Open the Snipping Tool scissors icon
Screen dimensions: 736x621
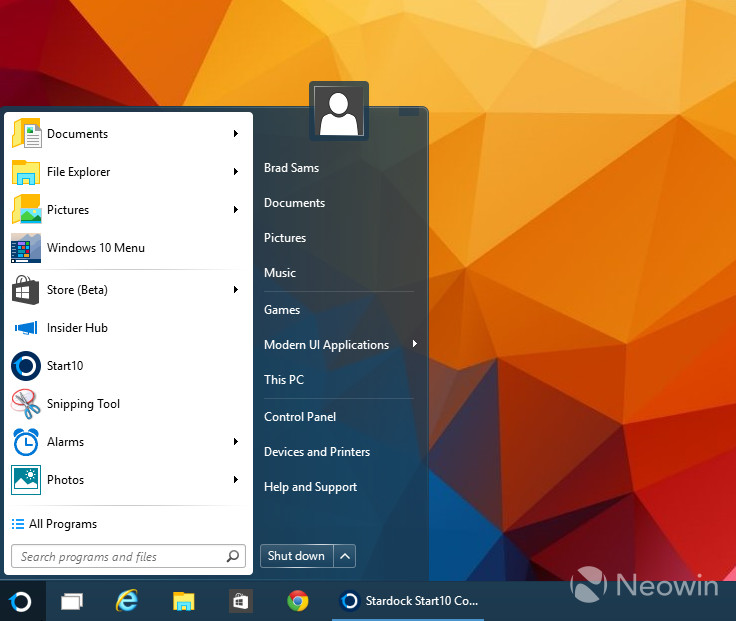[x=26, y=404]
